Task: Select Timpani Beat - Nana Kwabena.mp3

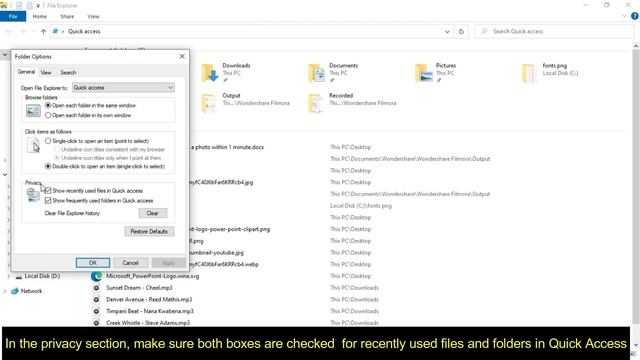Action: coord(150,311)
